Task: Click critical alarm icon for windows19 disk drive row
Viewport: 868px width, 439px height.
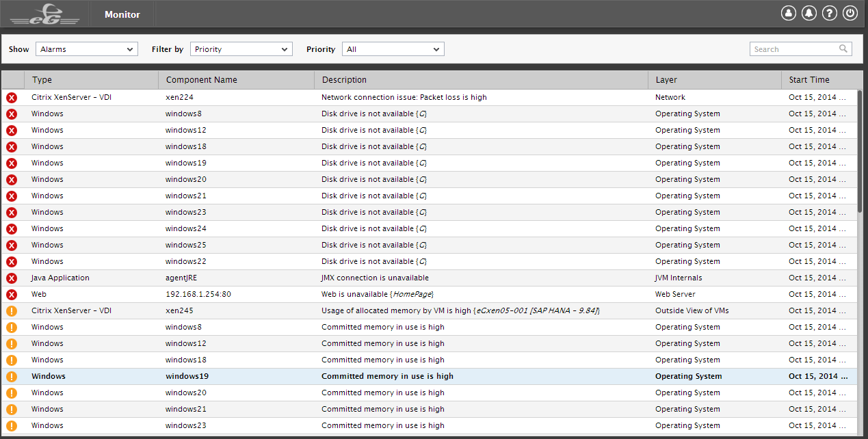Action: coord(12,163)
